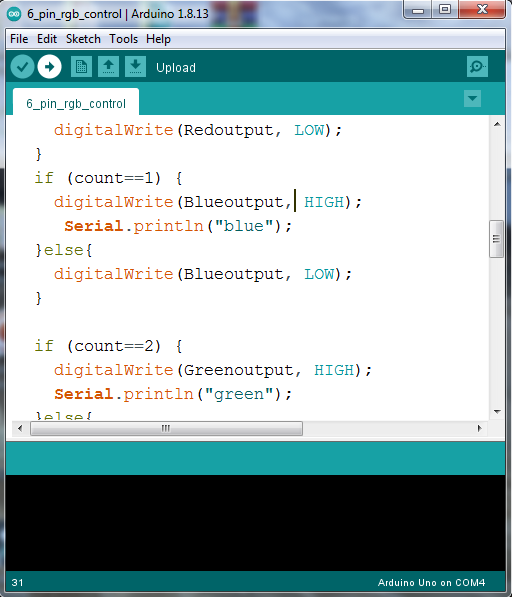Viewport: 512px width, 597px height.
Task: Click the line 'if (count==2) {'
Action: tap(108, 346)
